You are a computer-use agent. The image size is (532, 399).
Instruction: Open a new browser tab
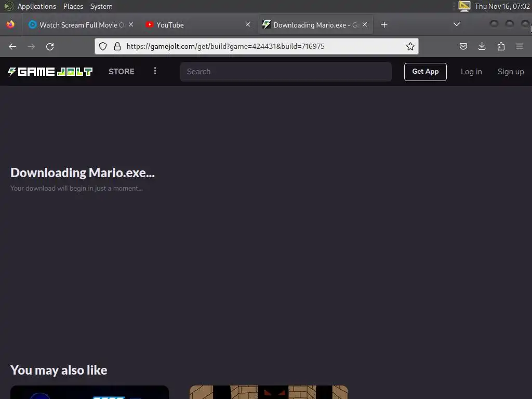384,25
